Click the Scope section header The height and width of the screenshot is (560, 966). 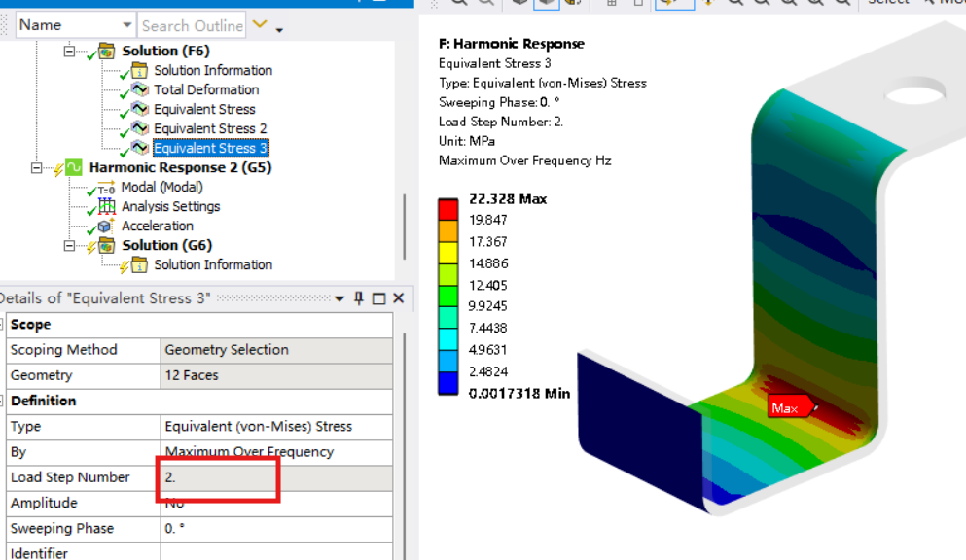pos(30,325)
